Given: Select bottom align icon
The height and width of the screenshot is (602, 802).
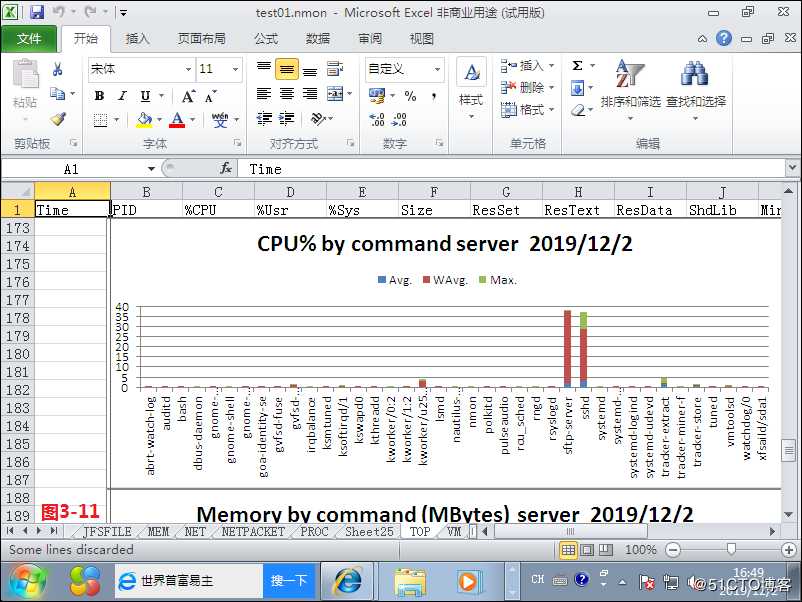Looking at the screenshot, I should 309,71.
